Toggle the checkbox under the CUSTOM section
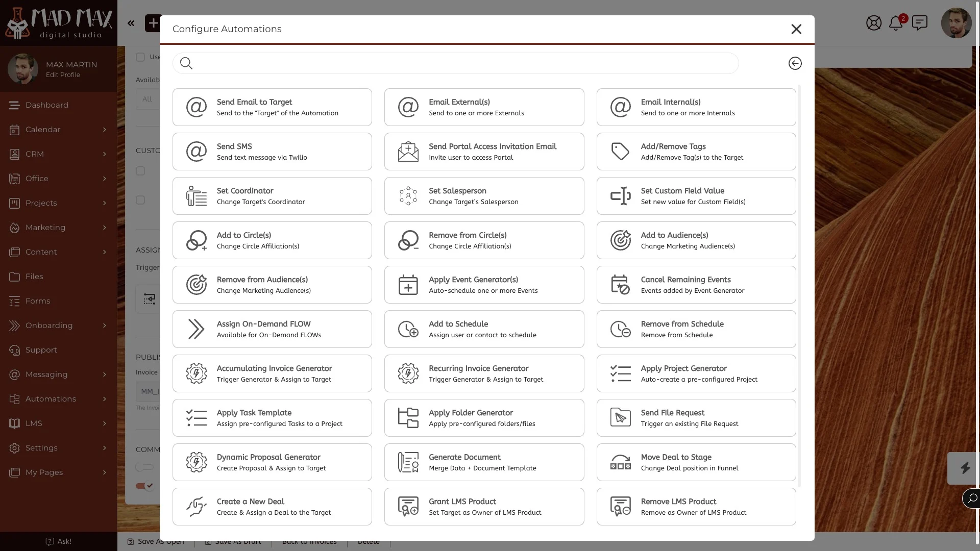This screenshot has height=551, width=980. click(141, 171)
